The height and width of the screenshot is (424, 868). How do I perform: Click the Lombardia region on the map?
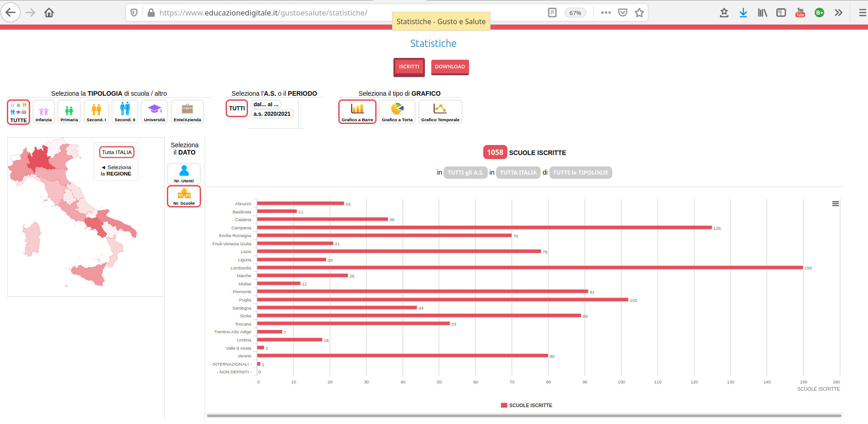pyautogui.click(x=40, y=158)
